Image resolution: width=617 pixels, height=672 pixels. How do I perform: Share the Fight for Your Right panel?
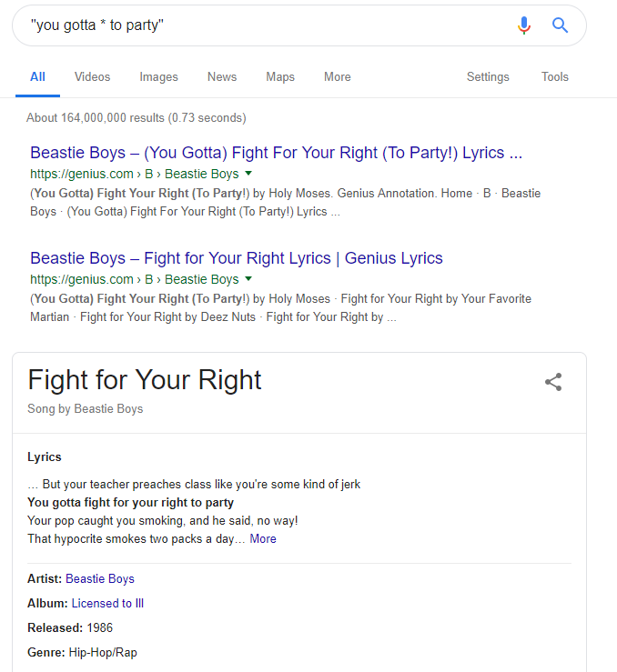(553, 382)
